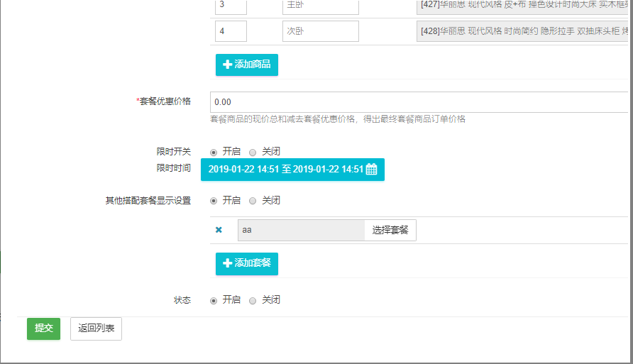Disable 限时开关 with 关闭 radio

click(x=253, y=152)
